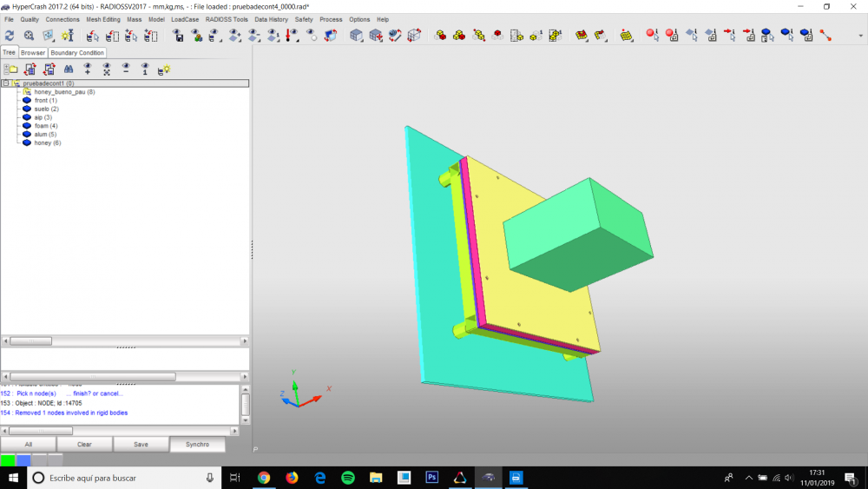The height and width of the screenshot is (489, 868).
Task: Open the Safety menu
Action: 303,19
